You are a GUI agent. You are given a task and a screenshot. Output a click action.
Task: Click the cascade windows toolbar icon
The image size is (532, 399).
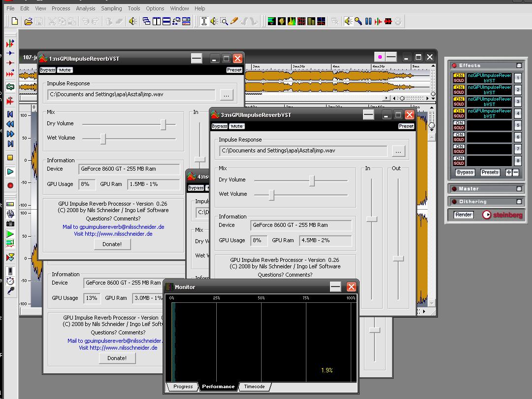(x=147, y=21)
